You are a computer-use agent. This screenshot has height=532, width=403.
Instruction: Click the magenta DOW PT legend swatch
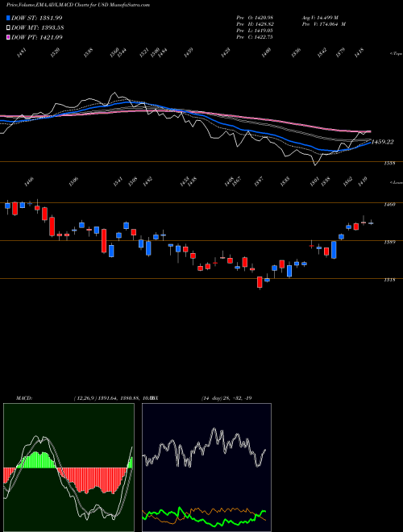tap(8, 37)
